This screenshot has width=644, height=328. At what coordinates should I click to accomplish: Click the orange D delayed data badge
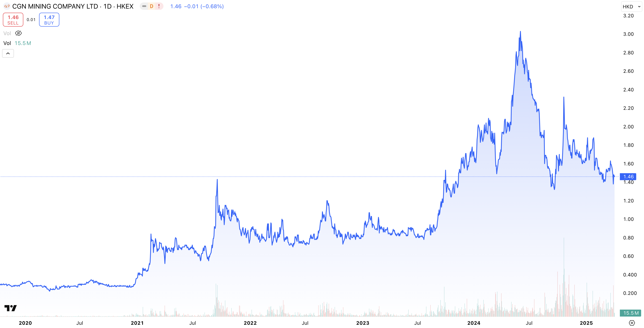151,6
